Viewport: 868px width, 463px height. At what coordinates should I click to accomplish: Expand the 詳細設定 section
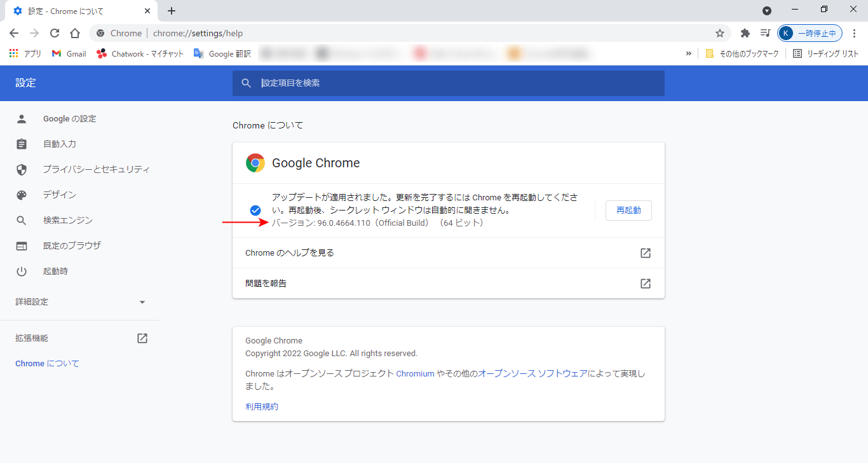click(79, 302)
